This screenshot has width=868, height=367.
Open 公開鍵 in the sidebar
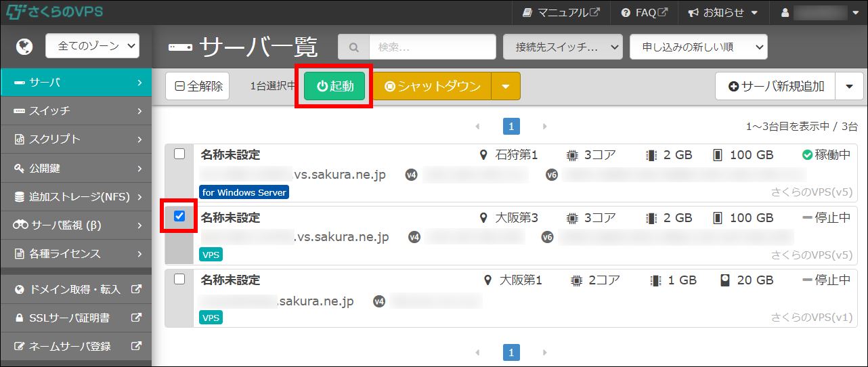pos(76,168)
